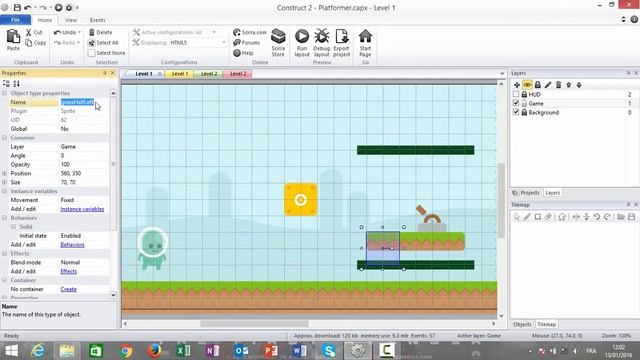
Task: Collapse the Common properties section
Action: [4, 138]
